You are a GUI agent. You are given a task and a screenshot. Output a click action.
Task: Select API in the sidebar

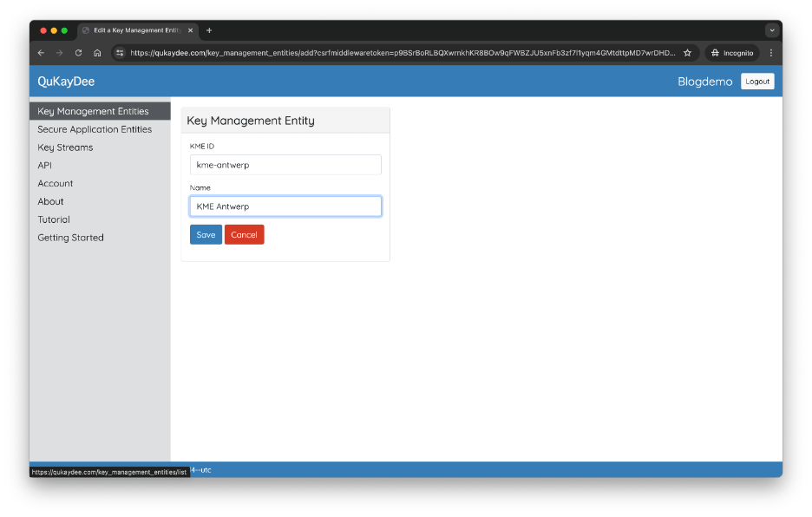(x=45, y=166)
